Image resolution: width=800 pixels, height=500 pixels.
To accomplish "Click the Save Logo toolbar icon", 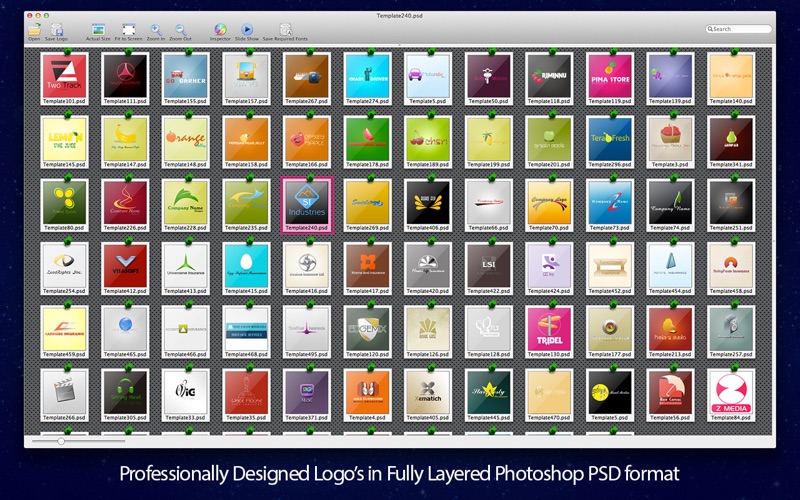I will point(57,30).
